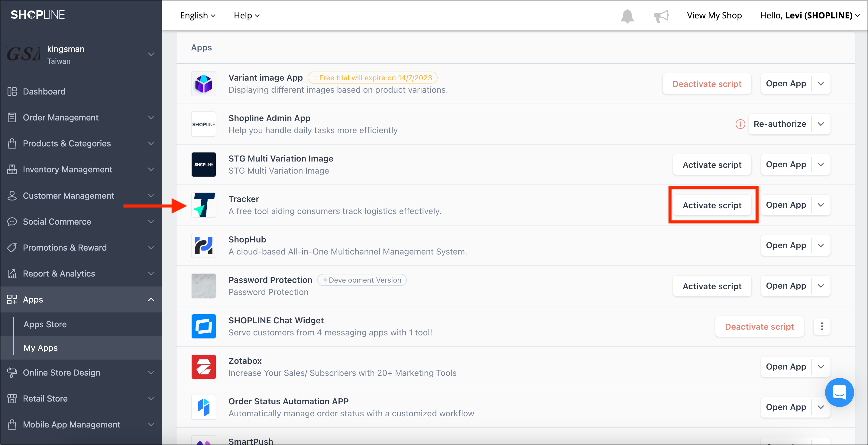Click the Variant image App icon
Screen dimensions: 868x445
203,84
